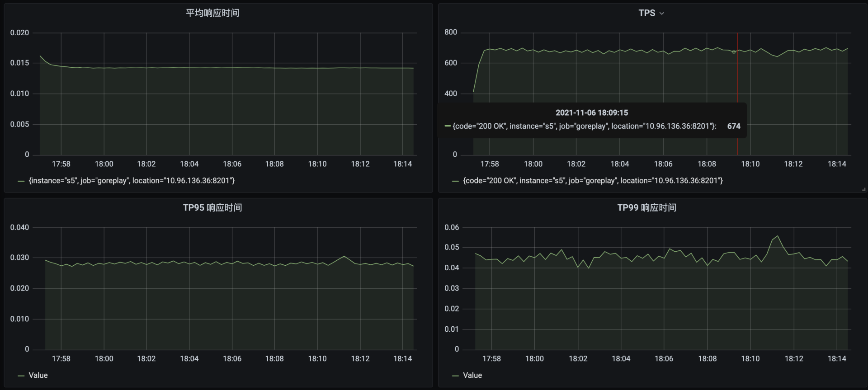
Task: Click the 0.030 y-axis label in TP95 panel
Action: coord(19,258)
